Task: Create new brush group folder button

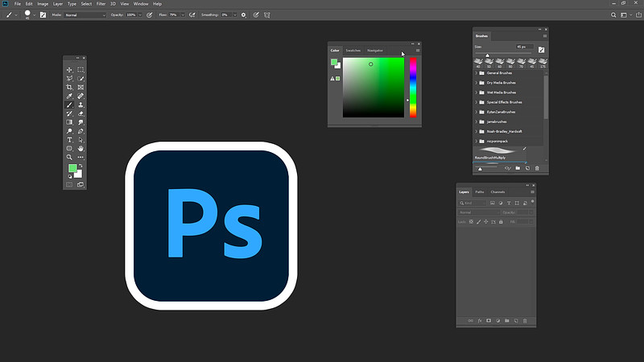Action: point(518,168)
